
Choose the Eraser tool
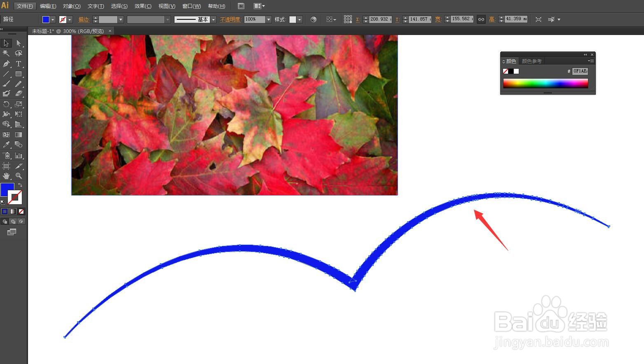pos(19,94)
